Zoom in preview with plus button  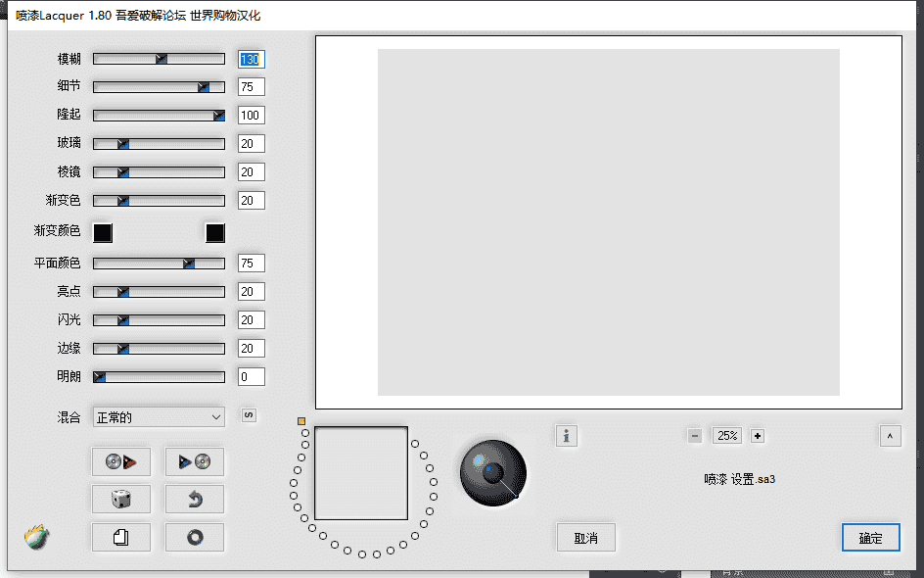pyautogui.click(x=758, y=436)
